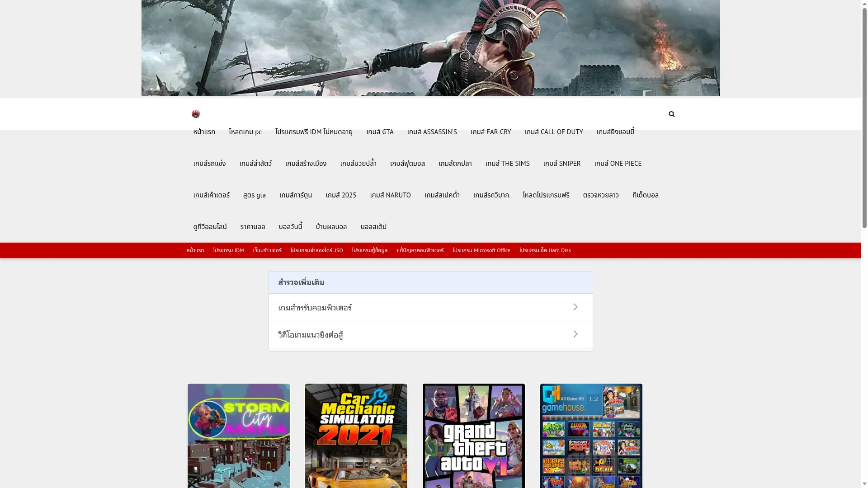
Task: Open เกมส์ยิงซอมบี้ menu item
Action: [615, 132]
